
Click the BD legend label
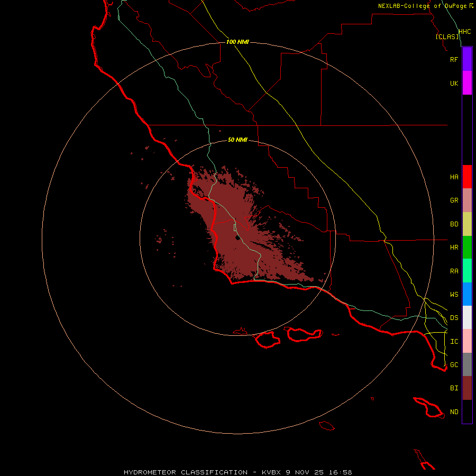point(454,224)
